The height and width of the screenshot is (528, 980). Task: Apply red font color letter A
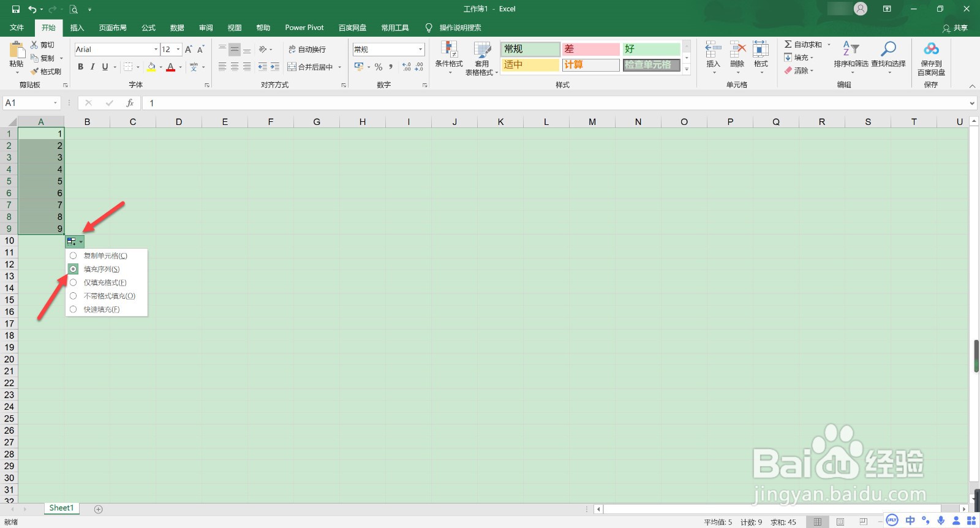[171, 67]
